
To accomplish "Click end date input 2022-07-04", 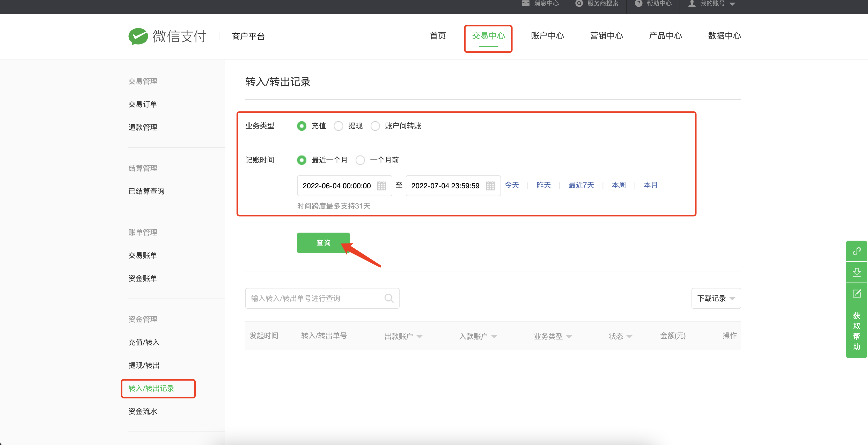I will tap(453, 186).
